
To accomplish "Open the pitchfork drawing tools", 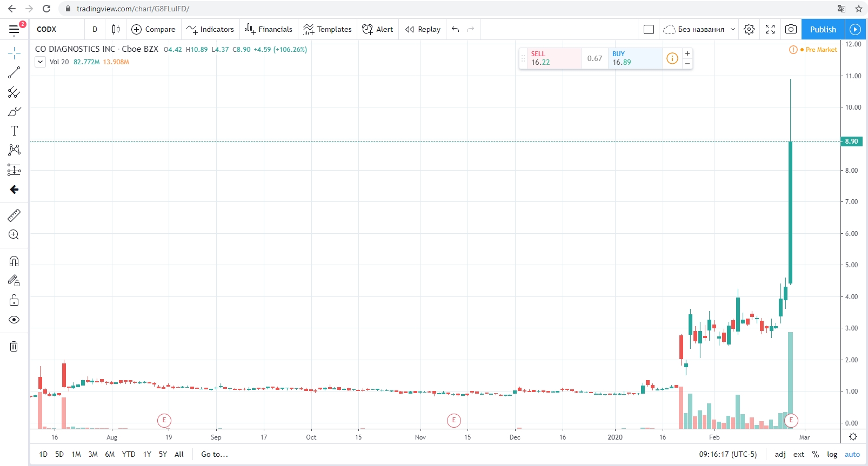I will [14, 92].
